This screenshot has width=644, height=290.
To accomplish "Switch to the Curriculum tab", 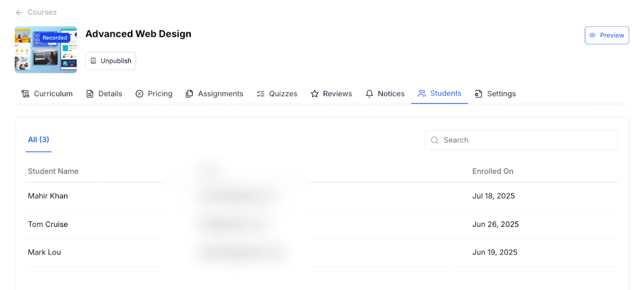I will (47, 93).
